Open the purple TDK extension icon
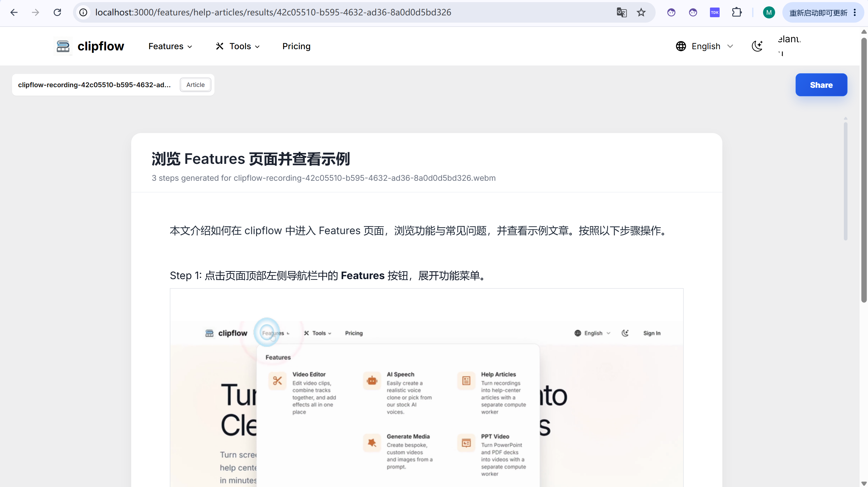868x487 pixels. click(715, 12)
